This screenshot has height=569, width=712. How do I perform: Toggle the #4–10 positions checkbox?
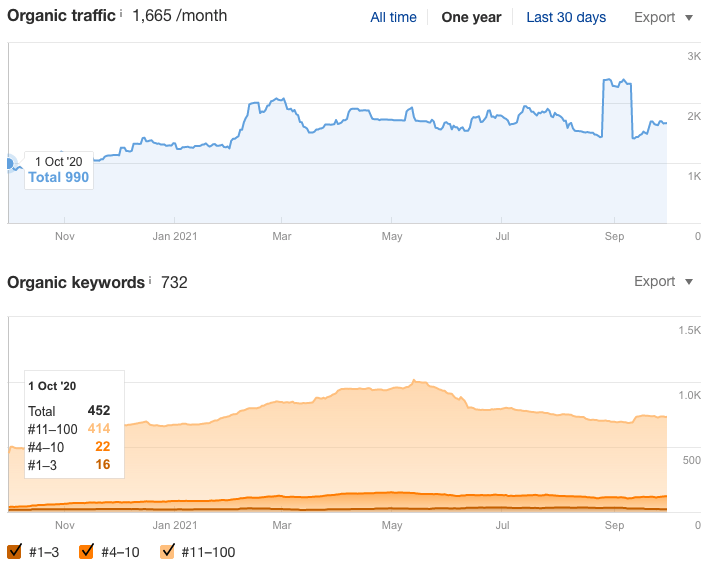86,551
